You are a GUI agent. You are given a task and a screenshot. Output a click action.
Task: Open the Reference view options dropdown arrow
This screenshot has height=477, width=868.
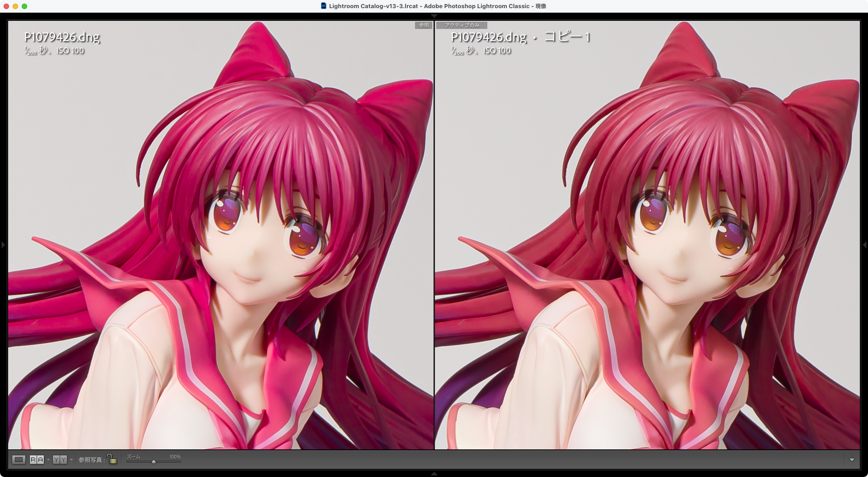click(48, 460)
